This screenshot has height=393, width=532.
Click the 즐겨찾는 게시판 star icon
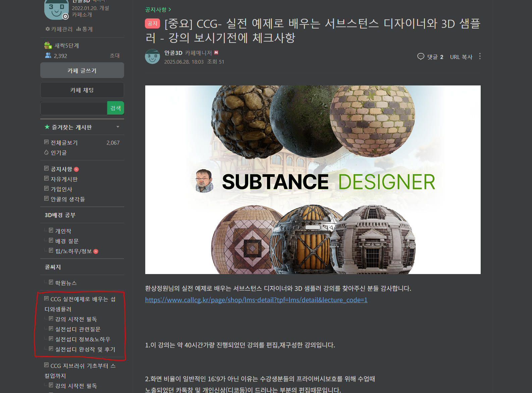47,127
